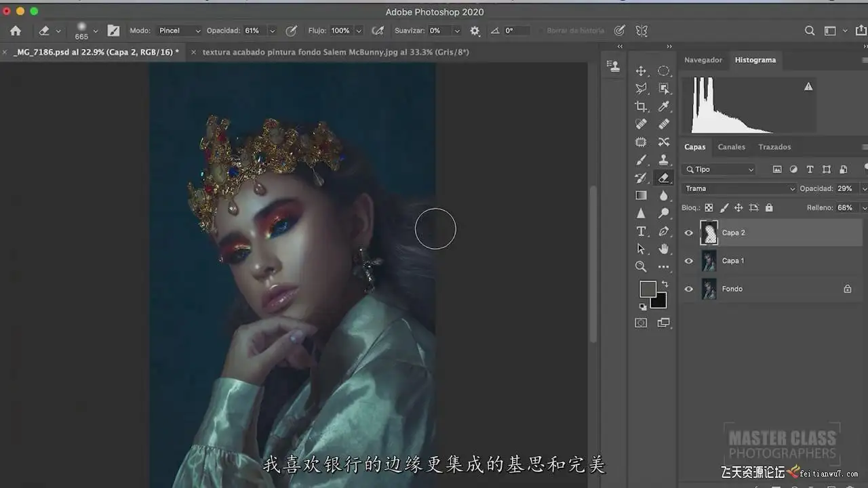Open smoothing options gear icon

475,30
